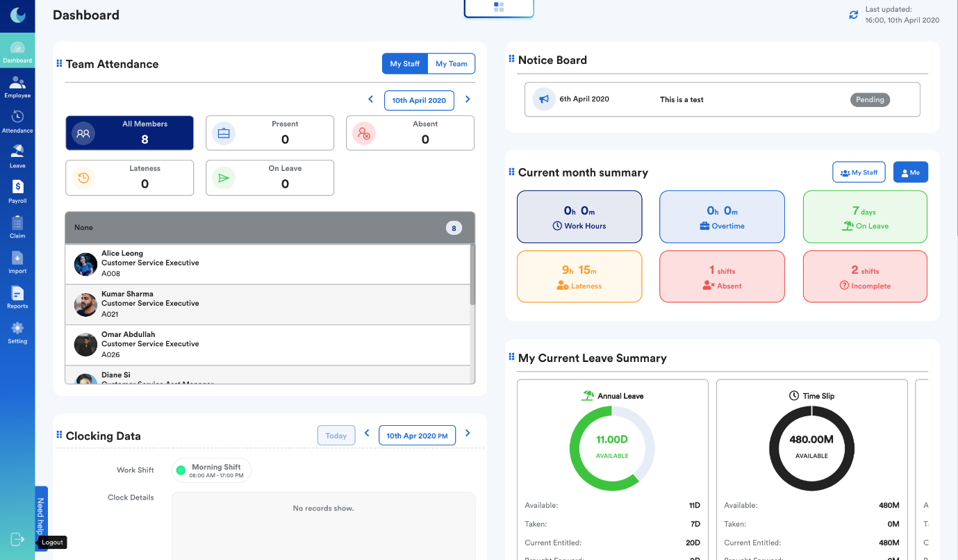The height and width of the screenshot is (560, 958).
Task: Open the Dashboard sidebar item
Action: (17, 52)
